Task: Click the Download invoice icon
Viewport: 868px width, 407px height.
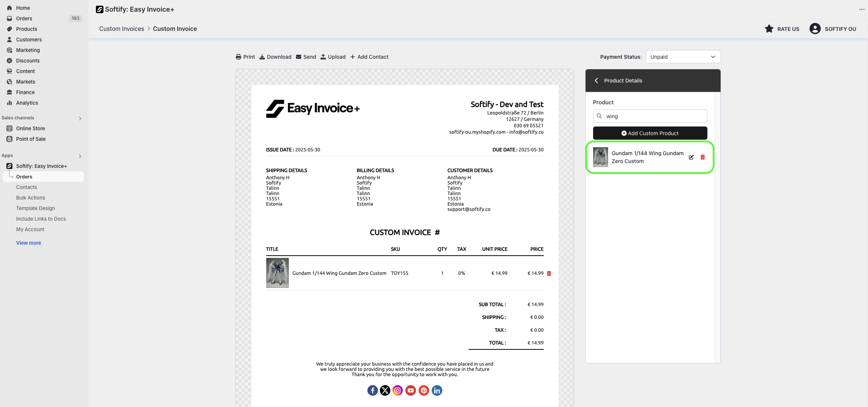Action: 262,57
